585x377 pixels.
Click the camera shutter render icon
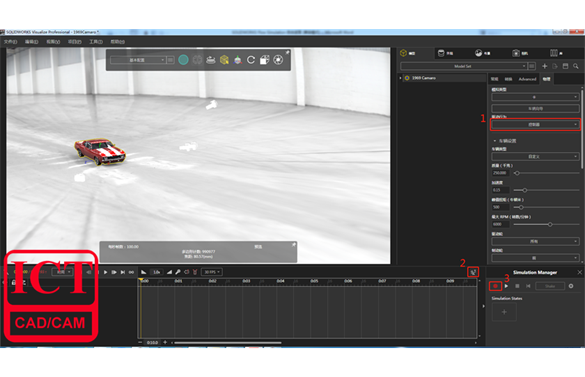pos(278,60)
